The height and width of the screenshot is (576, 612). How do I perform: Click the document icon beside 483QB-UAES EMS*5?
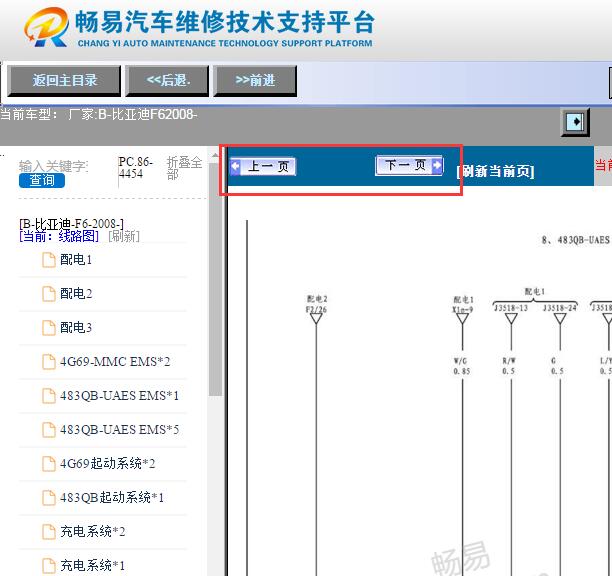tap(49, 430)
